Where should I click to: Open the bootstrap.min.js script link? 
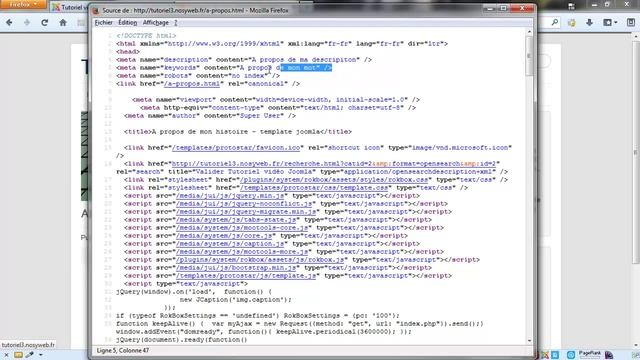point(236,267)
